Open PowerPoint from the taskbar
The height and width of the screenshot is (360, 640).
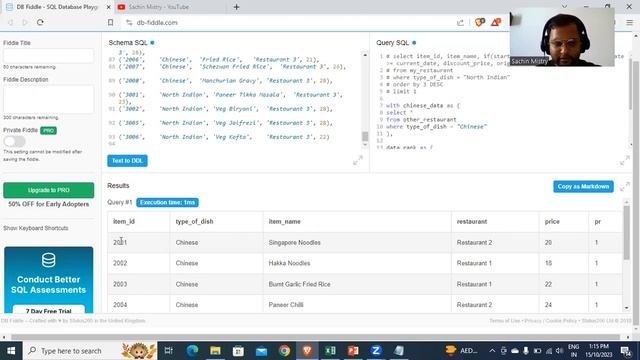pos(353,351)
